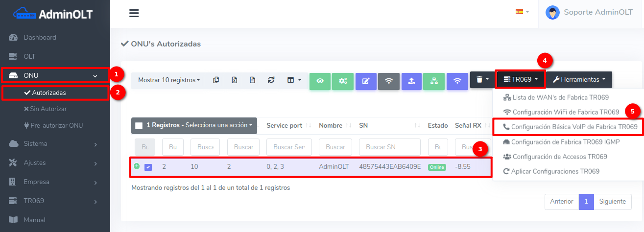Click the Buscar SN search field
This screenshot has width=644, height=232.
pyautogui.click(x=389, y=147)
